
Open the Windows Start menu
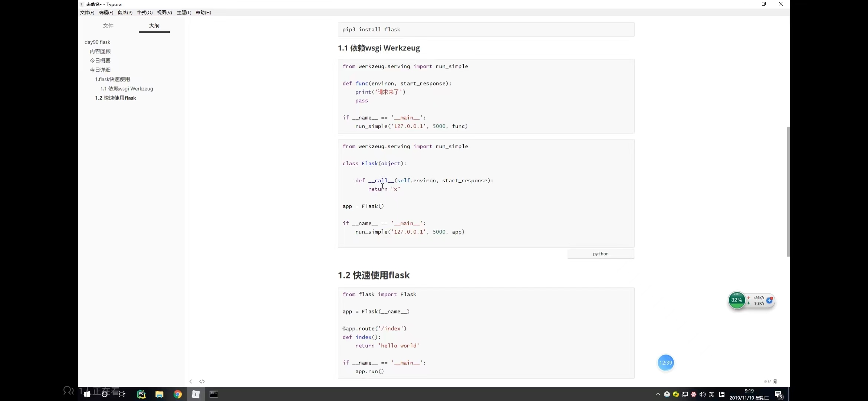87,394
